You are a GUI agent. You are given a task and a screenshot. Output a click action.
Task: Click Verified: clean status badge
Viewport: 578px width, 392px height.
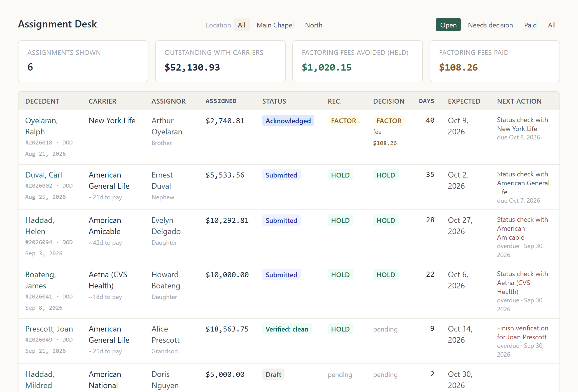[287, 329]
